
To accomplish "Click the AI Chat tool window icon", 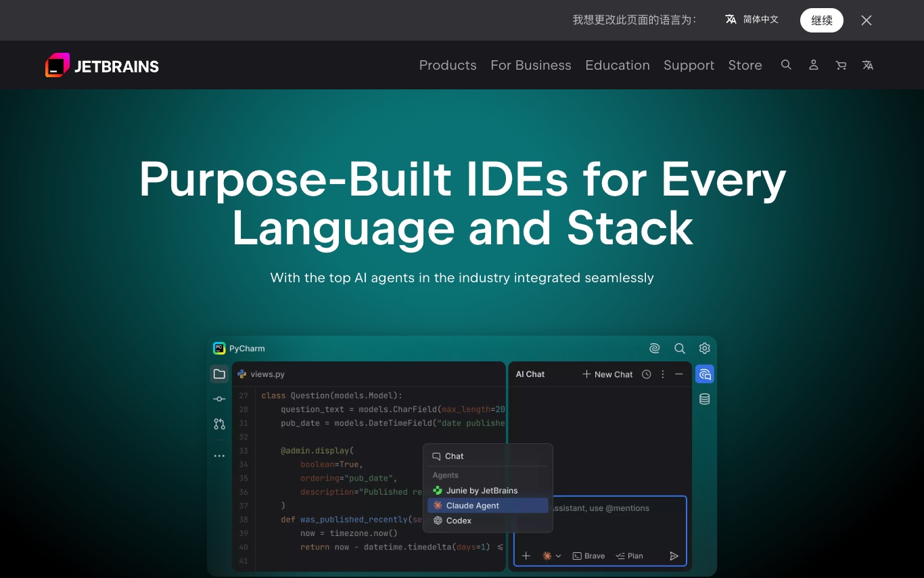I will [705, 374].
